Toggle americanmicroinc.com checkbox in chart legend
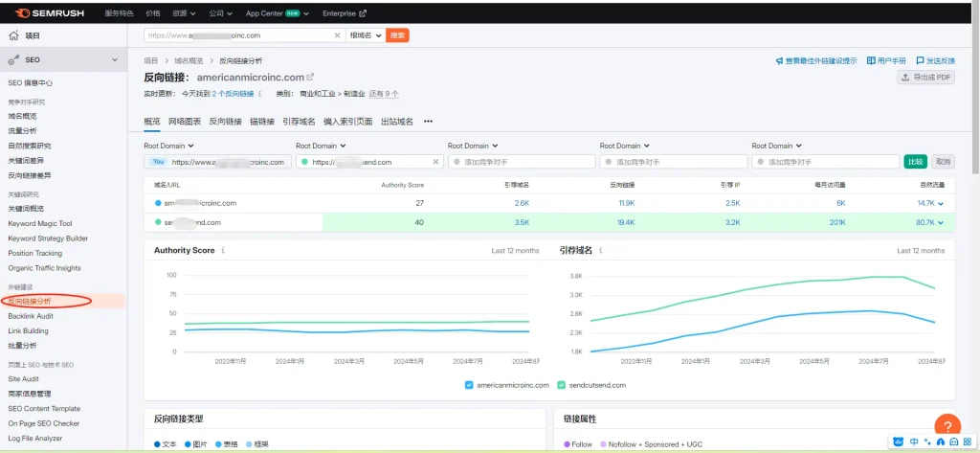The image size is (980, 453). 469,385
